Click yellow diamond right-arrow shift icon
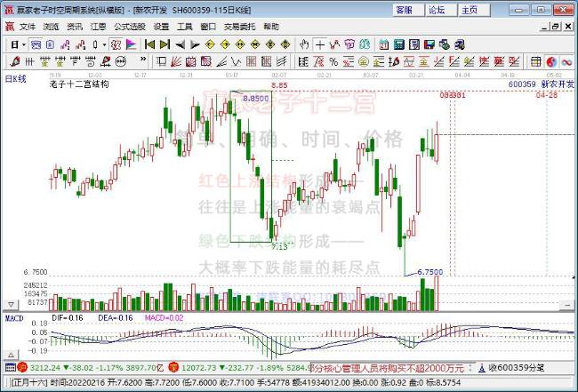 coord(225,45)
